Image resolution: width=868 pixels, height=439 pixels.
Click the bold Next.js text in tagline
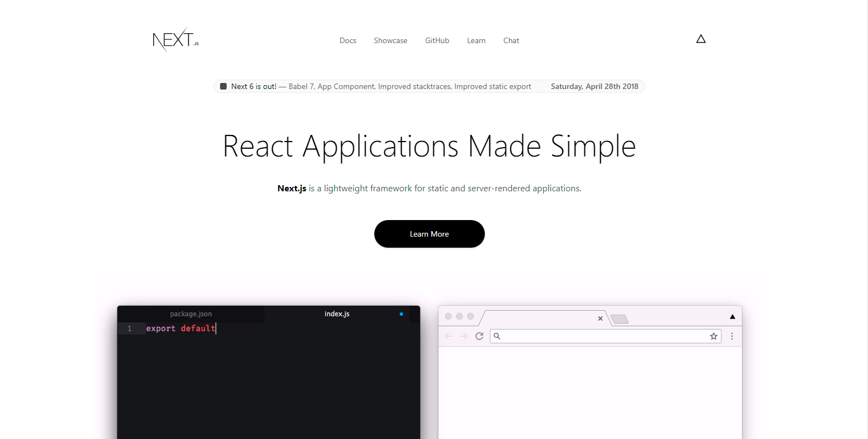click(292, 189)
